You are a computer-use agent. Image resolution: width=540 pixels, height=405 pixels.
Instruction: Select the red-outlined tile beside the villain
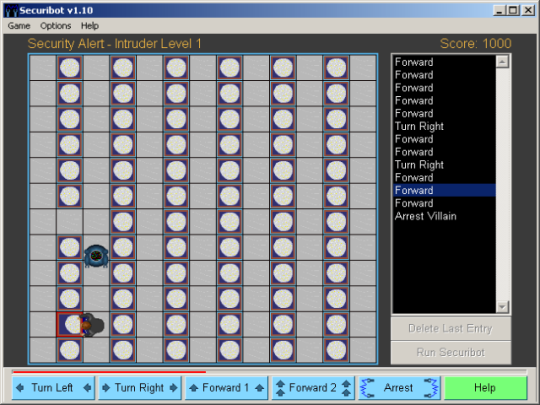70,324
